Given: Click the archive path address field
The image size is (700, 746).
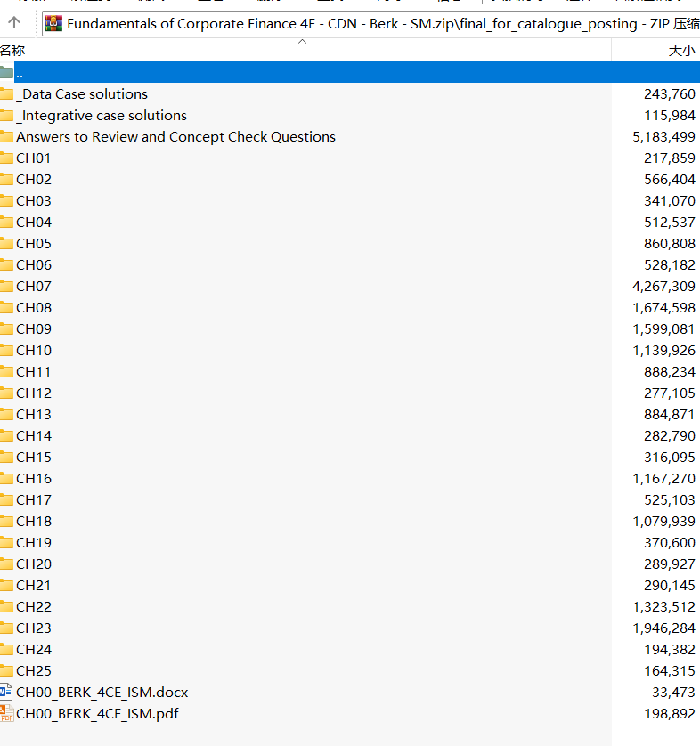Looking at the screenshot, I should pyautogui.click(x=371, y=24).
